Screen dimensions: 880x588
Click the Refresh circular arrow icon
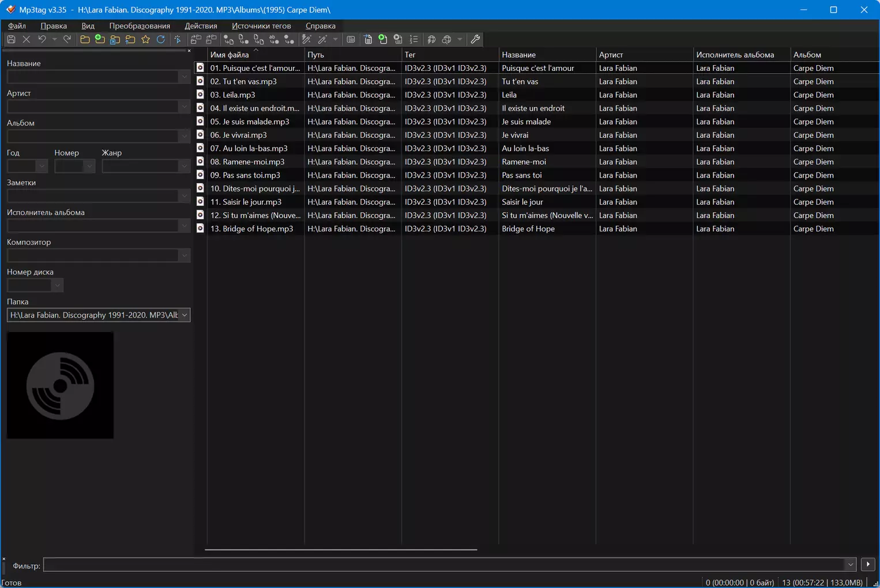161,39
